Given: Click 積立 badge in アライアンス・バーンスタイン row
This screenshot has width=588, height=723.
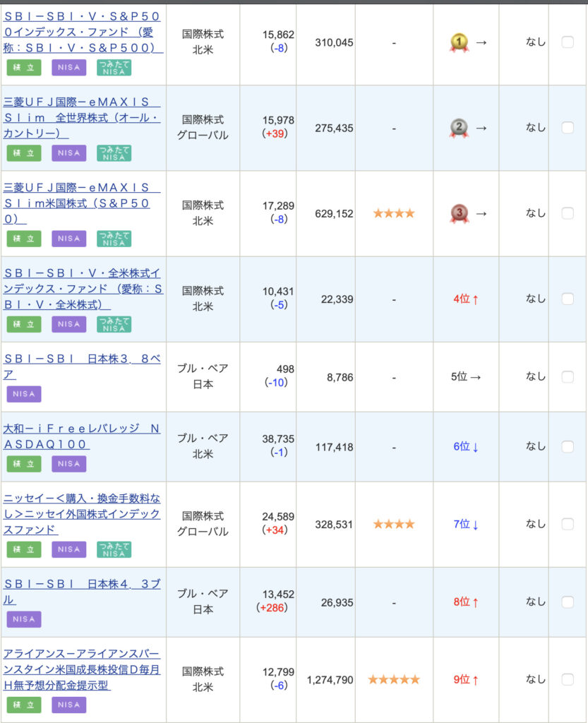Looking at the screenshot, I should pos(24,705).
